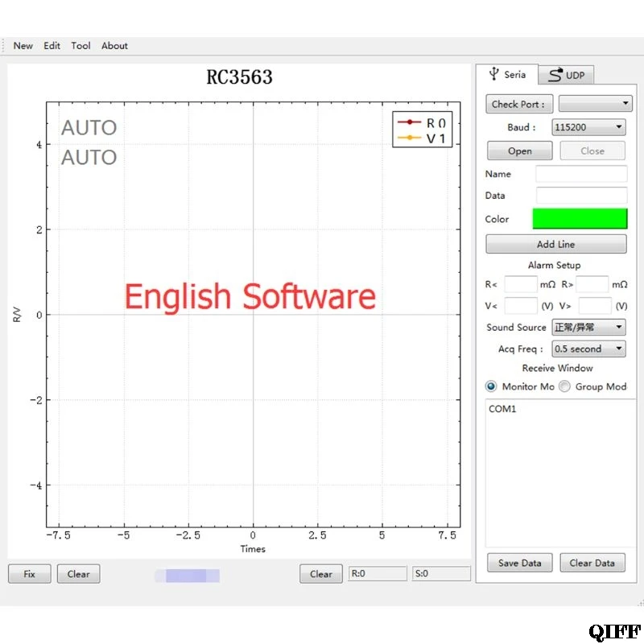The width and height of the screenshot is (644, 644).
Task: Click the S:0 counter field
Action: click(x=441, y=573)
